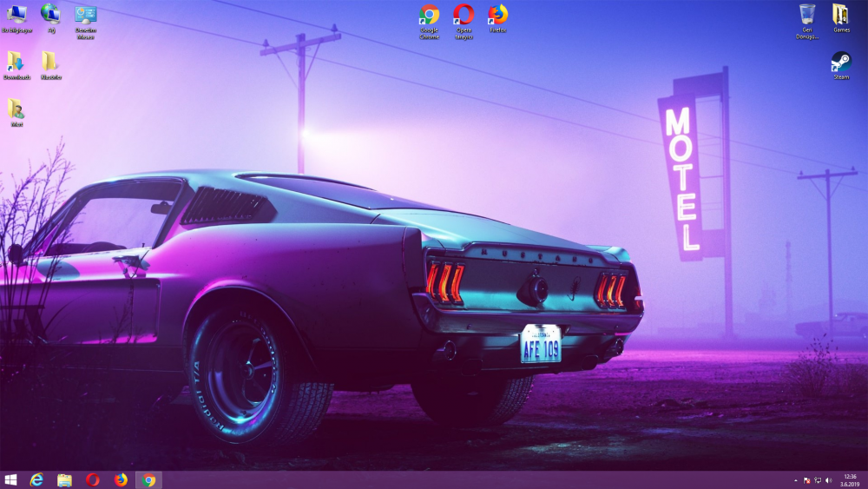Open the Windows Start button
Image resolution: width=868 pixels, height=489 pixels.
[x=10, y=479]
